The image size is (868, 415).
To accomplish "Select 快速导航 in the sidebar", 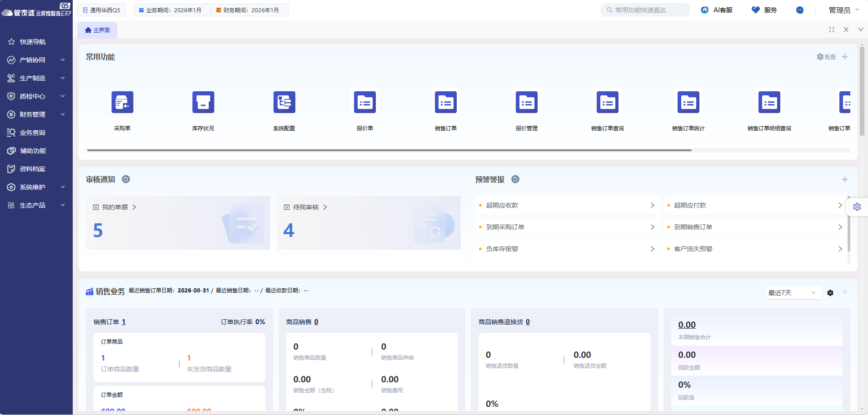I will pyautogui.click(x=36, y=42).
